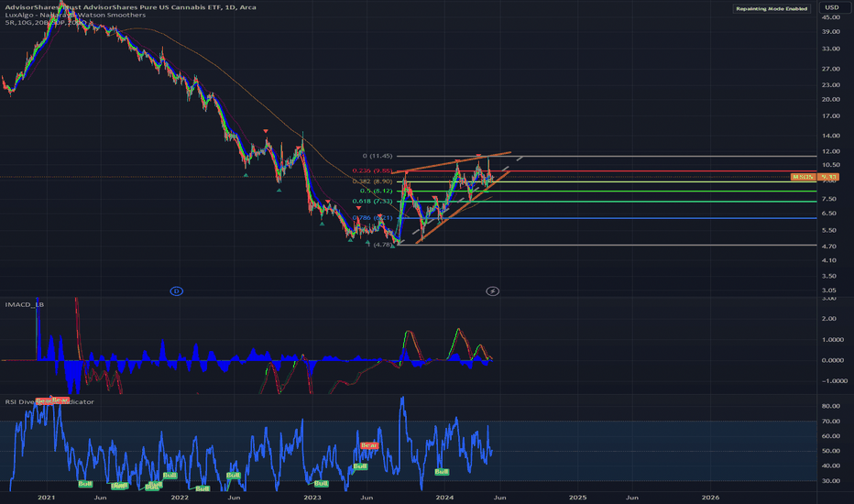Click the LuxAlgo Nadaraya-Watson Smoothers indicator title

(75, 15)
